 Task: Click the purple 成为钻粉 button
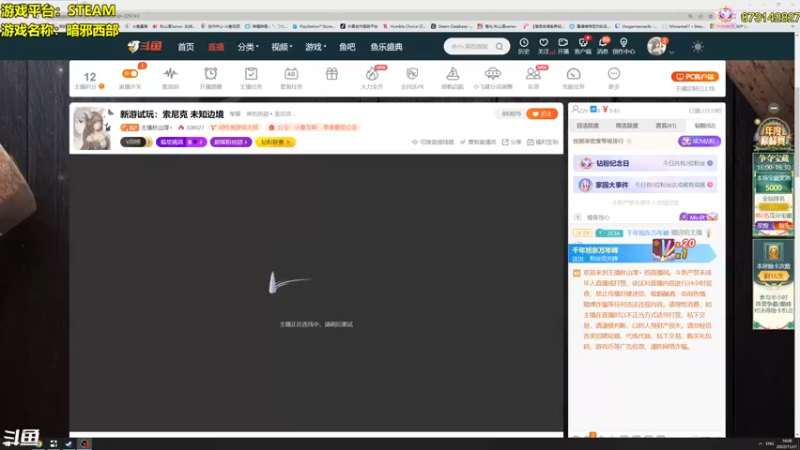[699, 141]
